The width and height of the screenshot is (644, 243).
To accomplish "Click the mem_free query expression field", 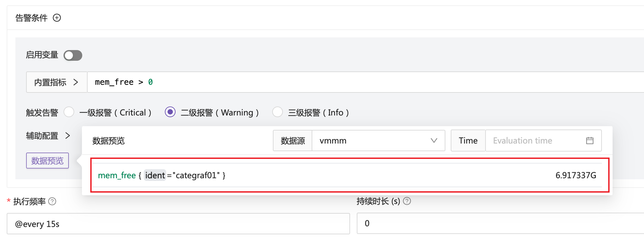I will tap(334, 82).
